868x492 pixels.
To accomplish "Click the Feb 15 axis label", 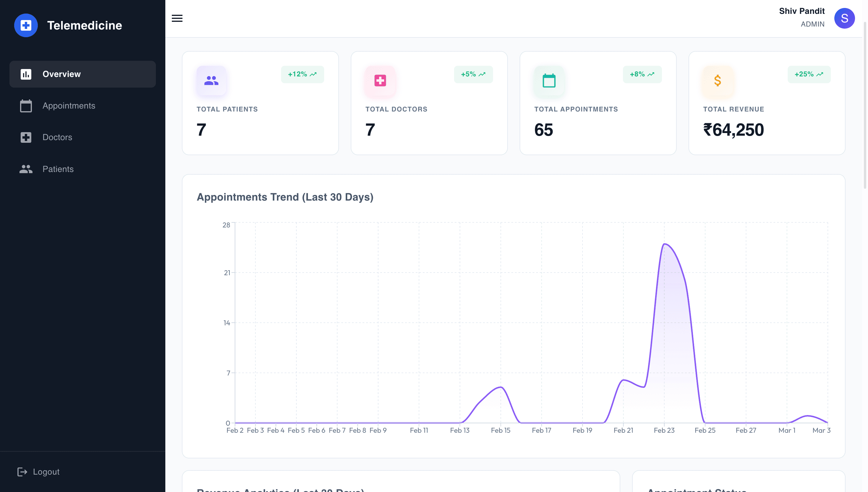I will click(x=500, y=430).
